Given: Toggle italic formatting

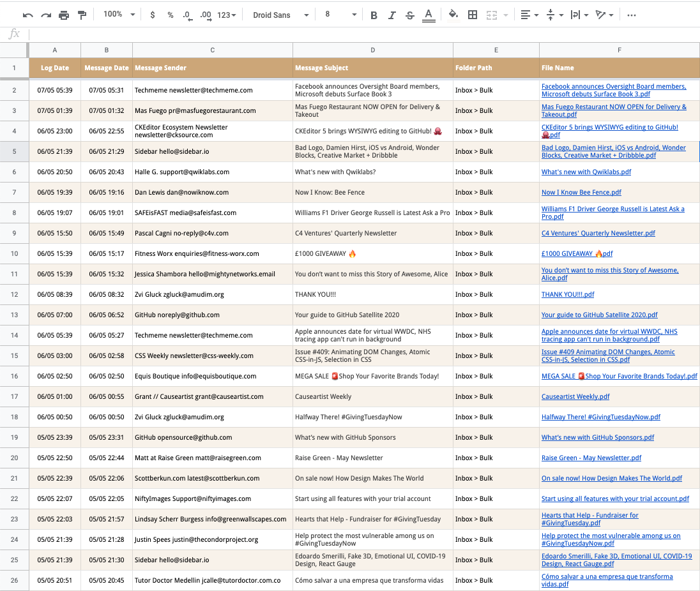Looking at the screenshot, I should point(392,15).
